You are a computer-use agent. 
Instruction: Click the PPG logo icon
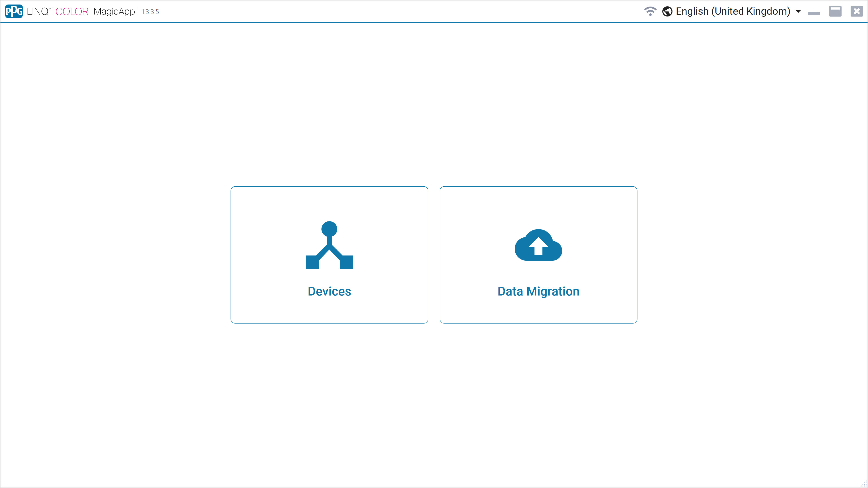tap(14, 12)
